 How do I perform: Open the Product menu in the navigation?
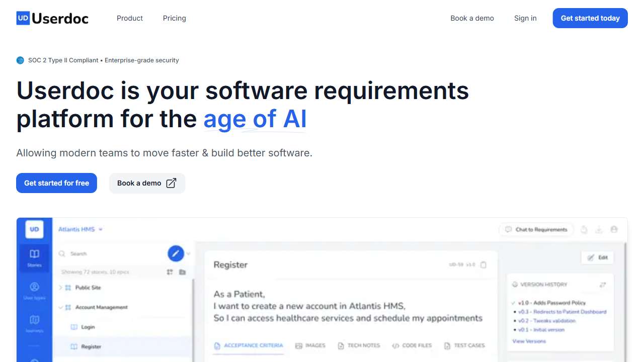(130, 18)
